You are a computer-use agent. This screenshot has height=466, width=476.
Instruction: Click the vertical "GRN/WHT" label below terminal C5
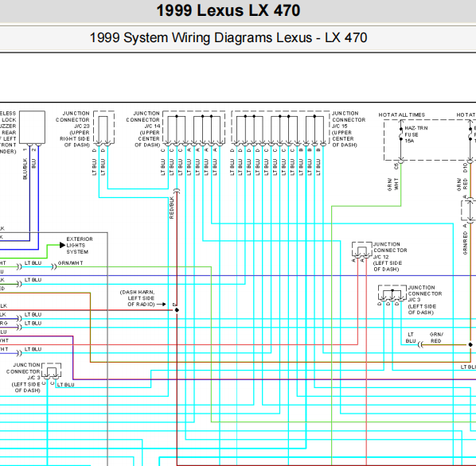point(392,184)
